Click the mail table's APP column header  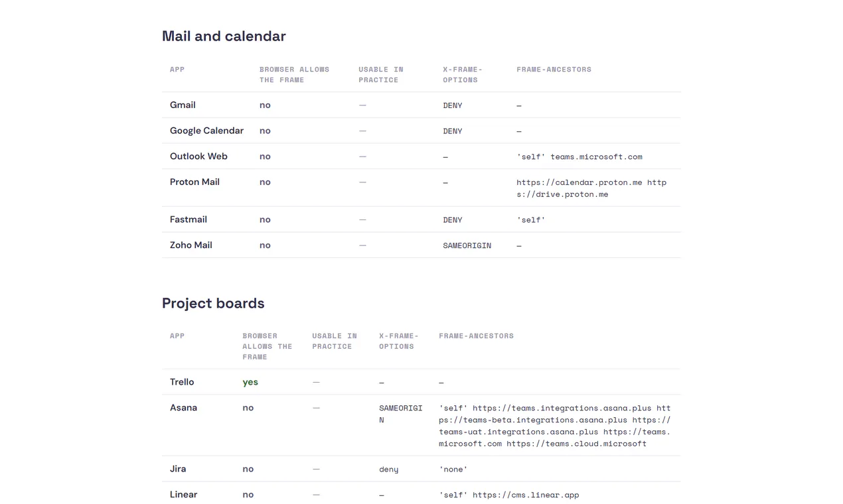pyautogui.click(x=177, y=70)
